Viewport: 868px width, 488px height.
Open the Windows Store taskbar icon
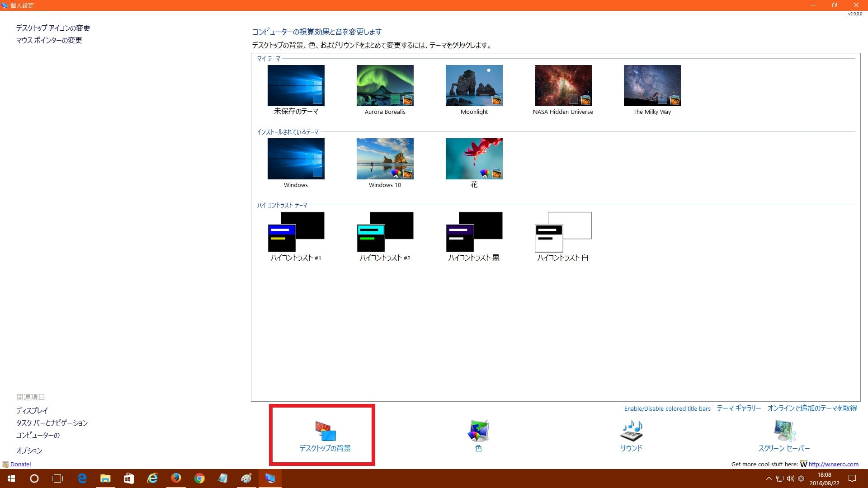129,479
